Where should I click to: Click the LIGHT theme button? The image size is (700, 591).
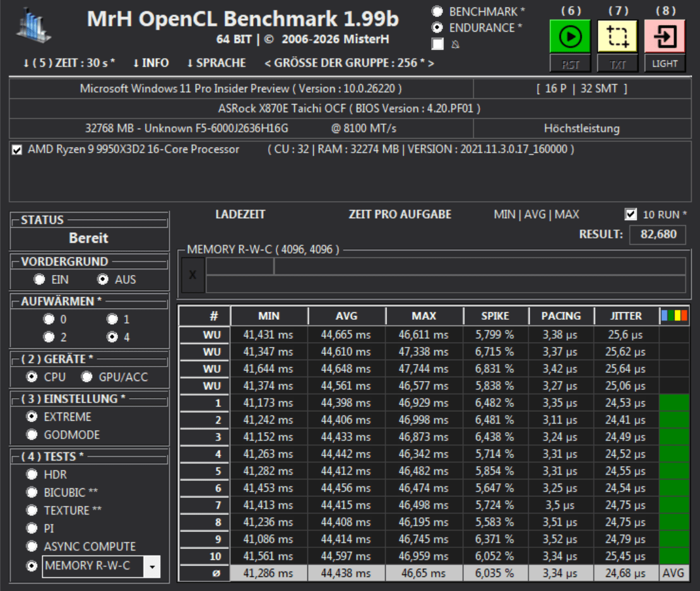coord(665,64)
